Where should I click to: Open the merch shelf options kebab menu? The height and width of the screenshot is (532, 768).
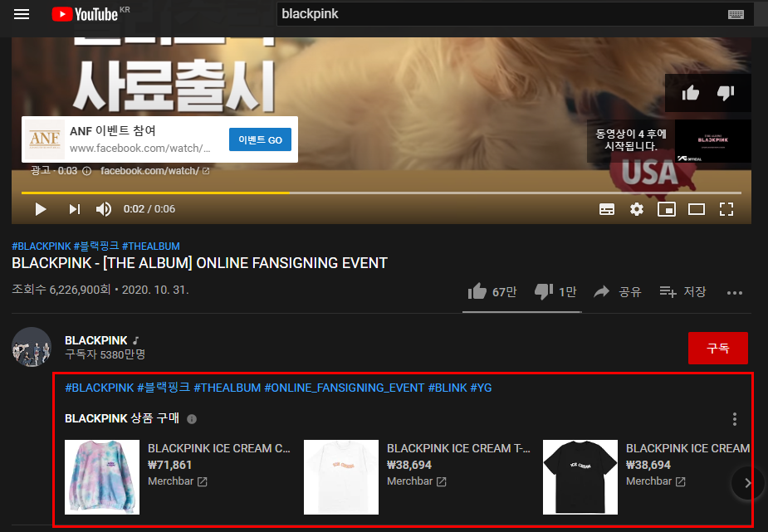(734, 419)
